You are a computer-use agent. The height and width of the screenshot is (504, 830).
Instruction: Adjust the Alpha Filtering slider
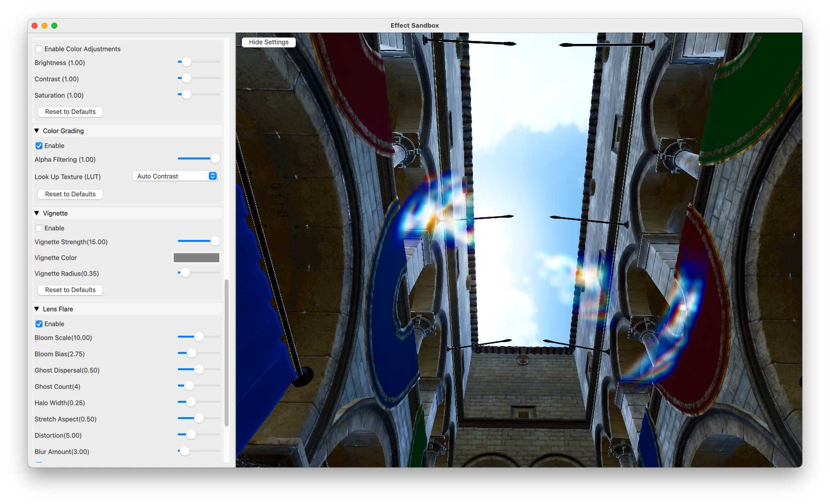[214, 158]
